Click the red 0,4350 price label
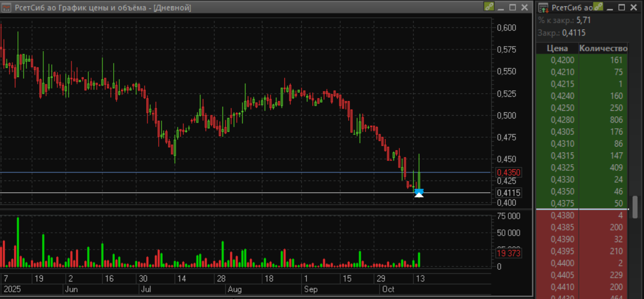 [x=509, y=172]
